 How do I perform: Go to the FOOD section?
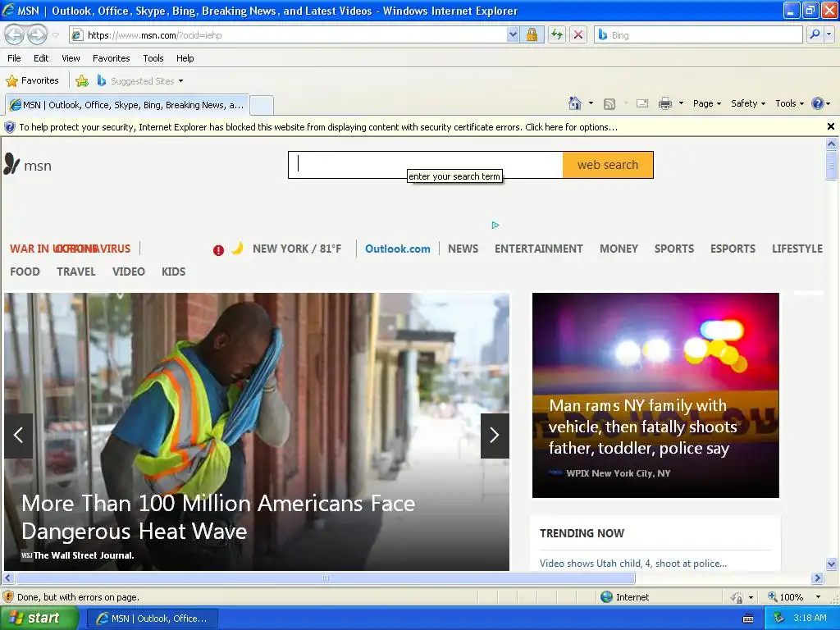pos(25,272)
